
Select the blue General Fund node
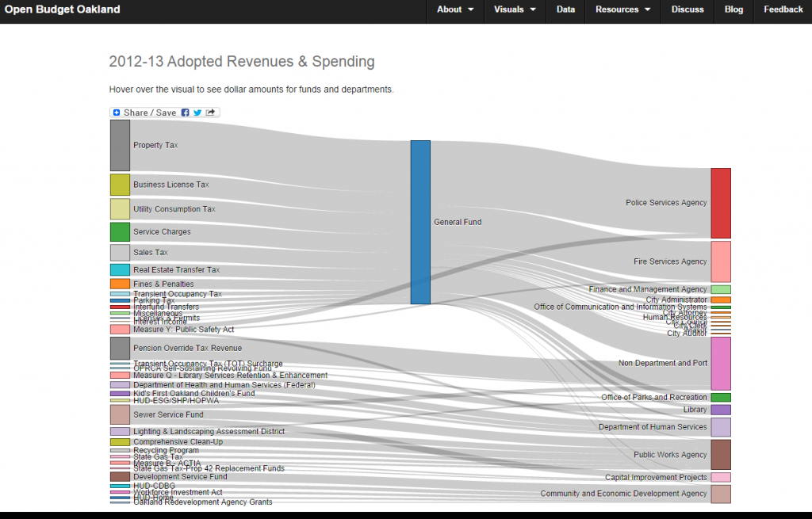point(420,222)
